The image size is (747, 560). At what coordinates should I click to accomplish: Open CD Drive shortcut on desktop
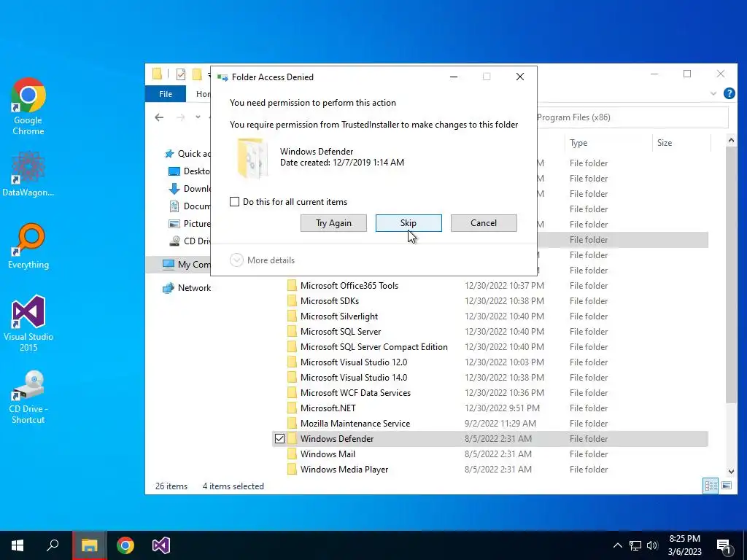tap(28, 397)
